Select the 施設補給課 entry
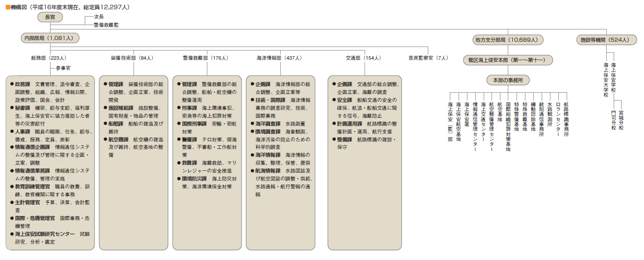 pyautogui.click(x=121, y=108)
